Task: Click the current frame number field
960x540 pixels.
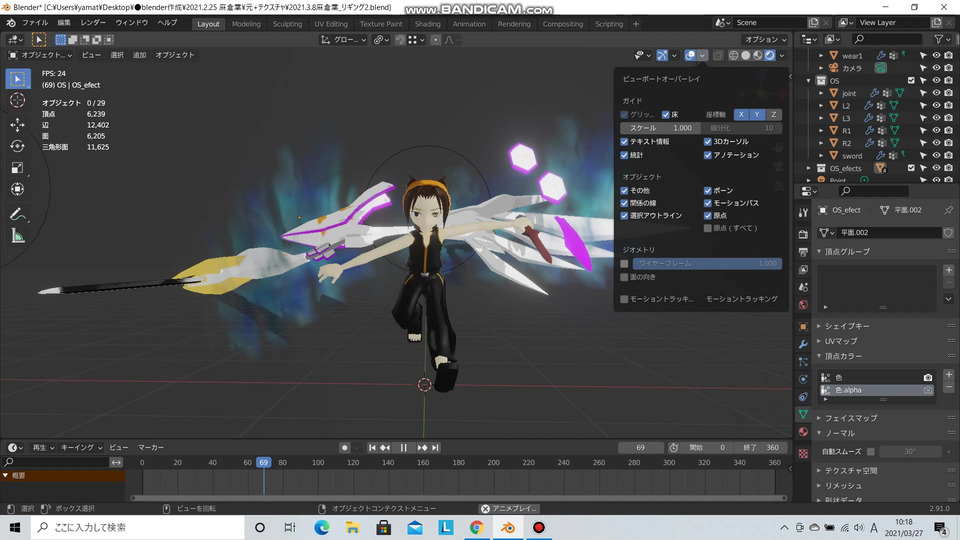Action: [640, 448]
